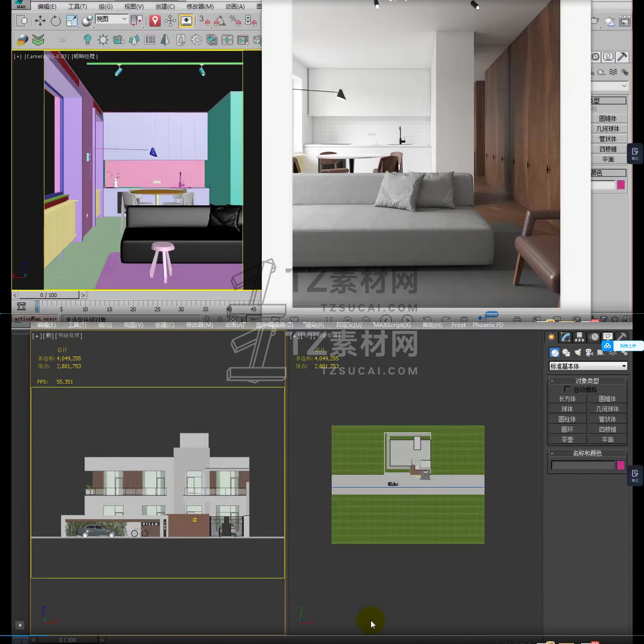This screenshot has height=644, width=644.
Task: Click the tree outline page icon
Action: click(181, 40)
